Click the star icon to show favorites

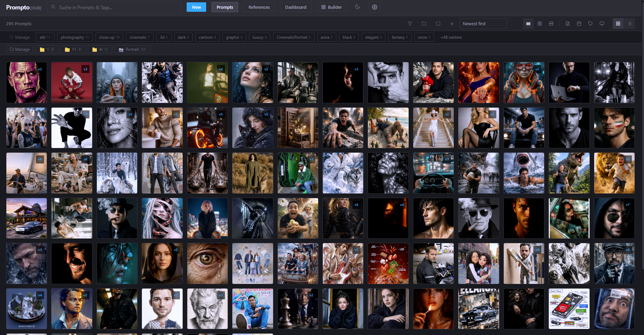coord(452,23)
